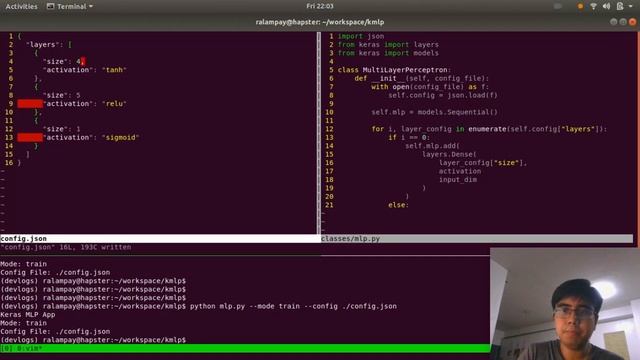Close the terminal window

click(632, 22)
